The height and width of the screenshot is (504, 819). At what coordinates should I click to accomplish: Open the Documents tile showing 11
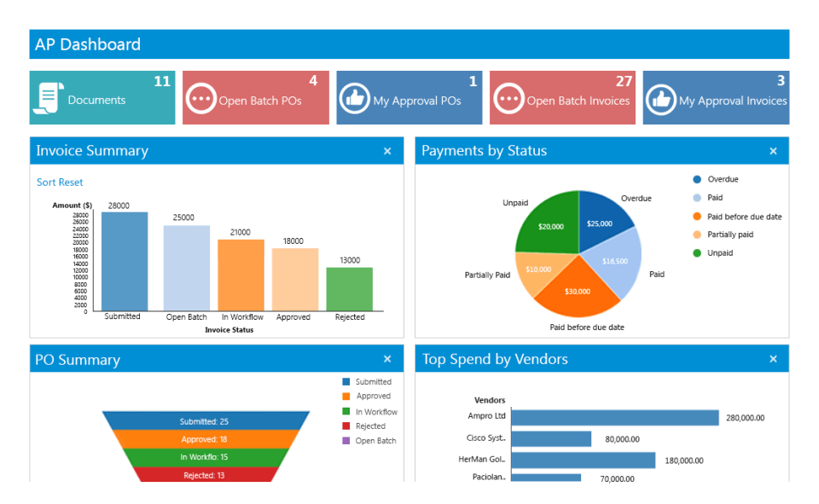click(x=102, y=97)
